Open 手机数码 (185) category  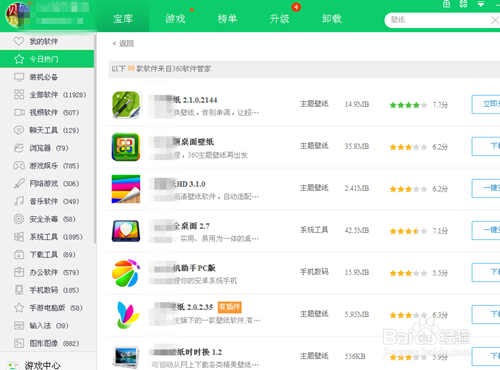47,290
